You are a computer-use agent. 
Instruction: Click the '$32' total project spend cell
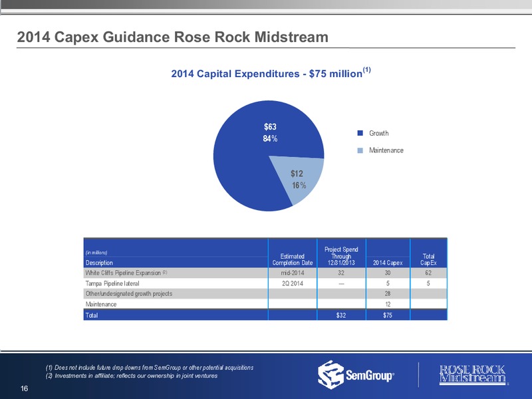341,315
